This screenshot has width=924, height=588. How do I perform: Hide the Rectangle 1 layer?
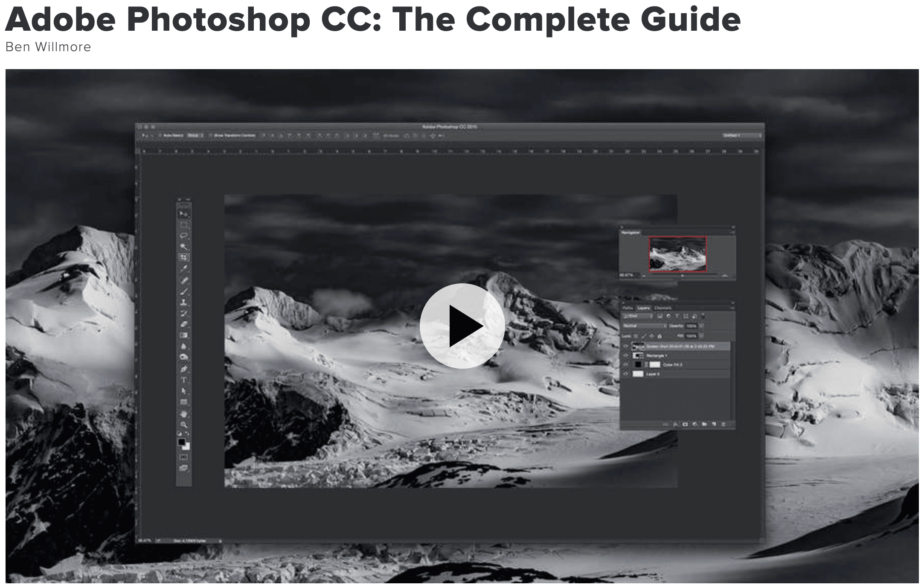(626, 355)
